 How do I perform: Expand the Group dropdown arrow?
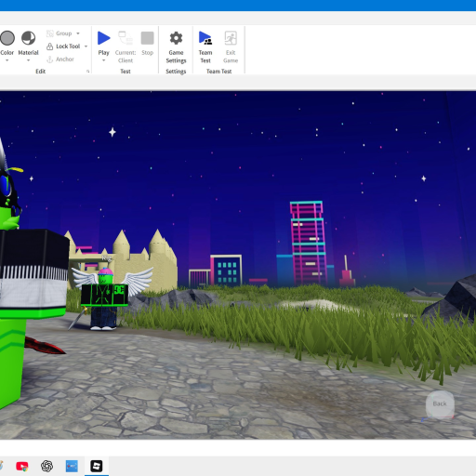coord(78,33)
